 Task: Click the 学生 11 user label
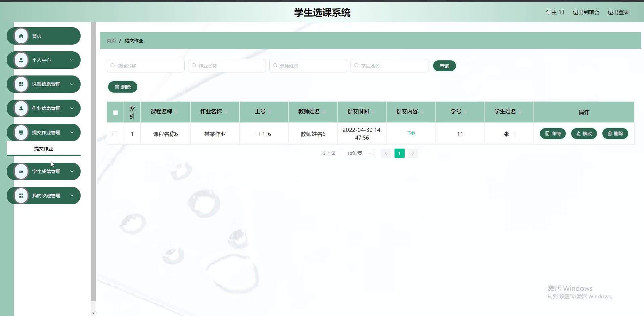[555, 12]
